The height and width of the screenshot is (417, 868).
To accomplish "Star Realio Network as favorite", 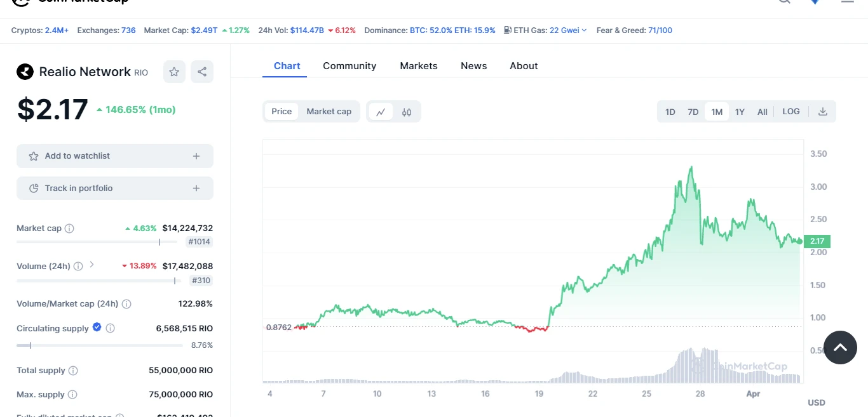I will click(x=174, y=72).
